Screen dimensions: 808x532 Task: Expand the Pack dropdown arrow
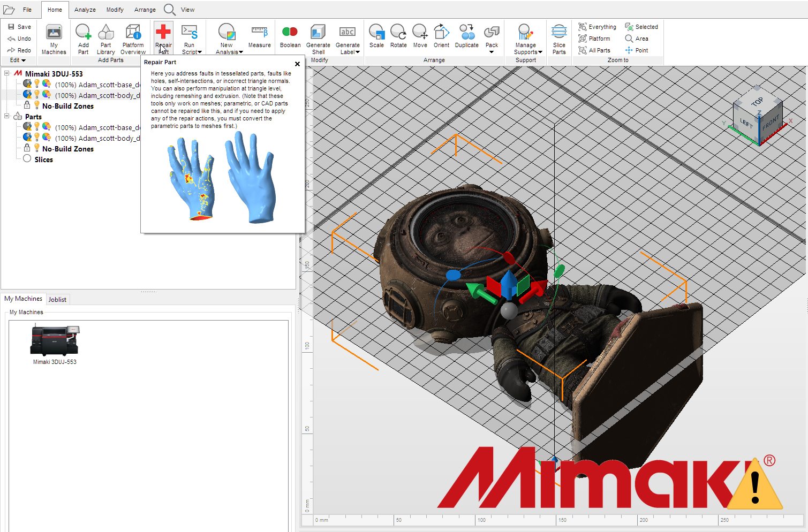coord(492,52)
